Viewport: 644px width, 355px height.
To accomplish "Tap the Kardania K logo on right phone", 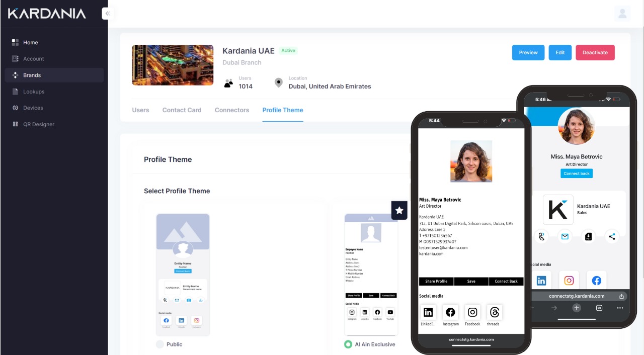I will click(558, 210).
